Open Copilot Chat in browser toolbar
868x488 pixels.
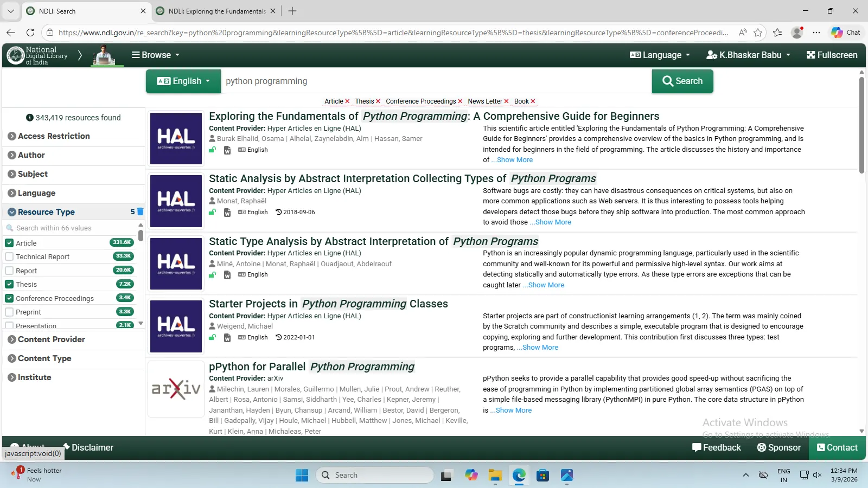pyautogui.click(x=845, y=33)
